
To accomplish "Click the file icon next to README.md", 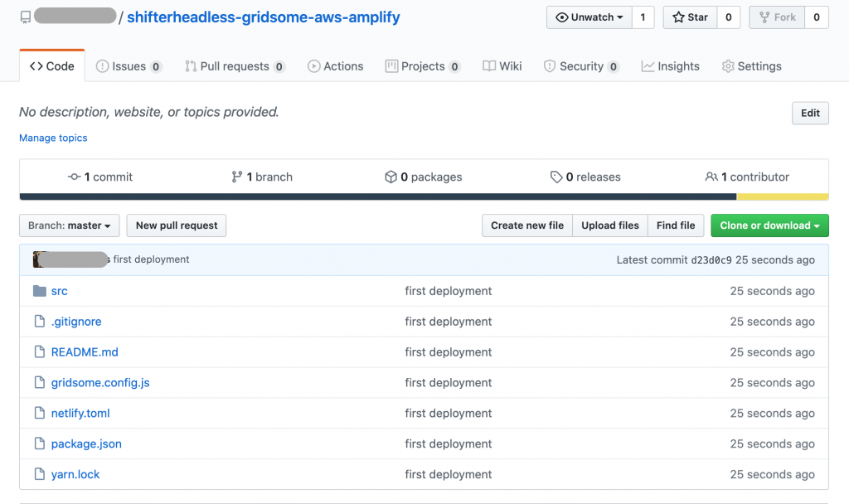I will coord(40,351).
